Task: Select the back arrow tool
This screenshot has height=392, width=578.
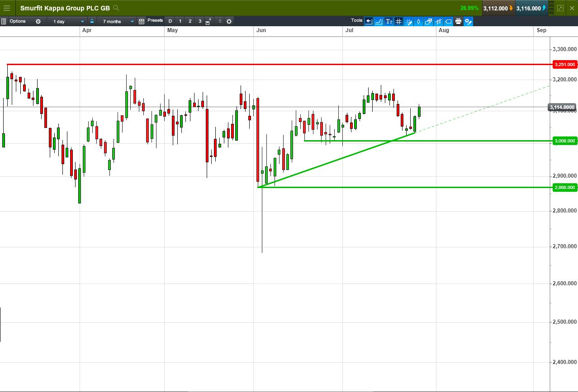Action: click(x=369, y=21)
